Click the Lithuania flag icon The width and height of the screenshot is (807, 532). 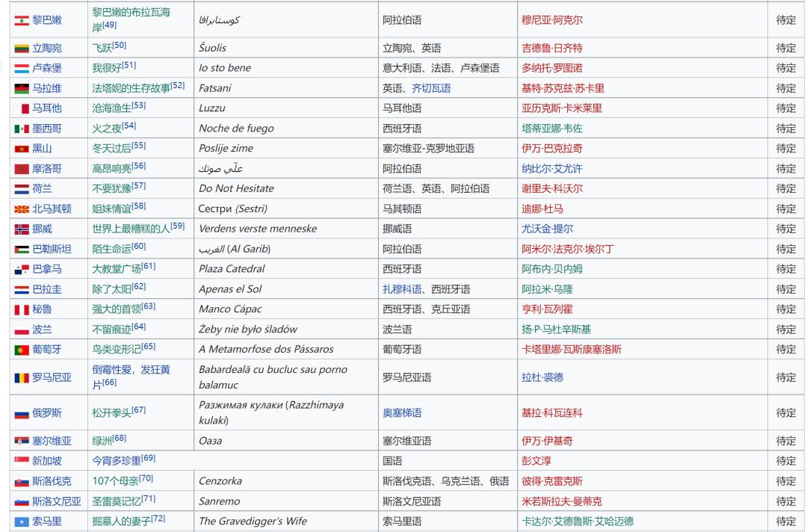pos(22,49)
